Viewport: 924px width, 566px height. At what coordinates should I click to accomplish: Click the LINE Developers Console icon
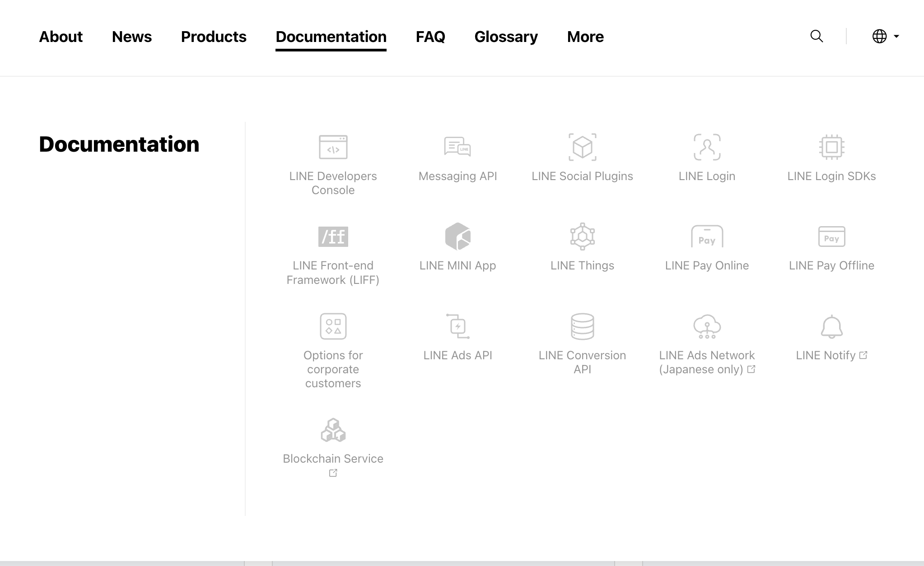coord(333,147)
